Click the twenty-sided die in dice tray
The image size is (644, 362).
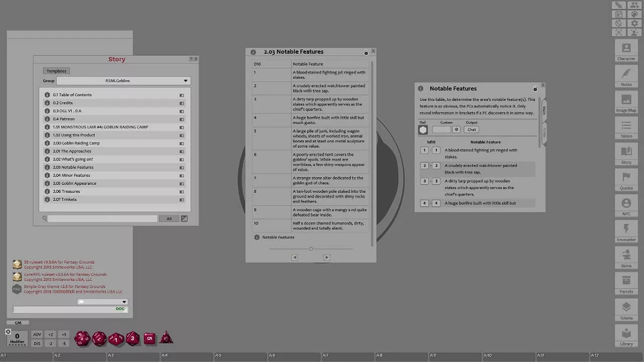82,338
